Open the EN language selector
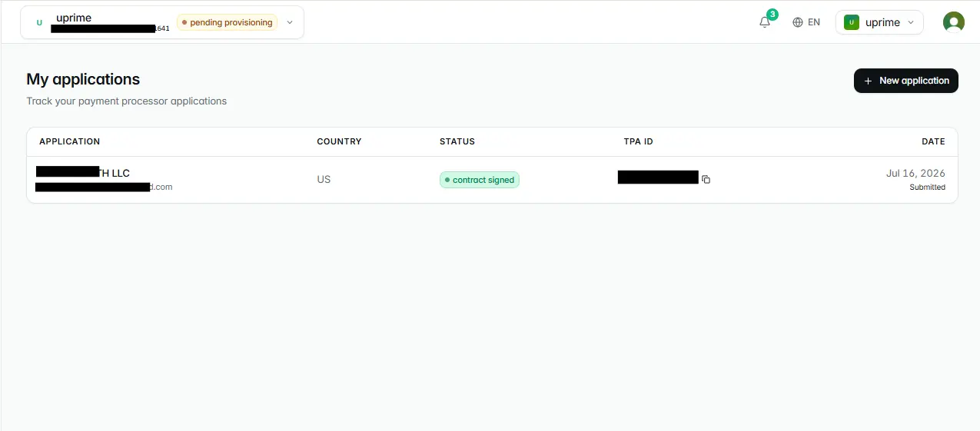The height and width of the screenshot is (431, 980). point(806,22)
